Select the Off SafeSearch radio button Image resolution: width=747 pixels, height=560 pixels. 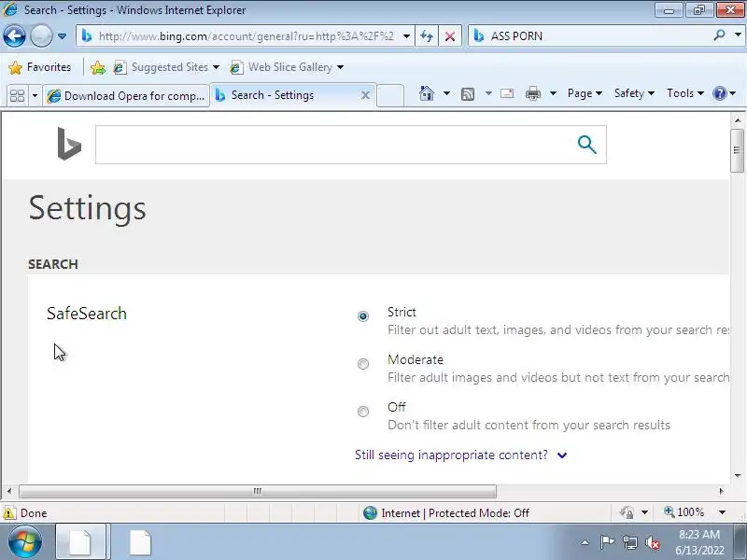[363, 412]
